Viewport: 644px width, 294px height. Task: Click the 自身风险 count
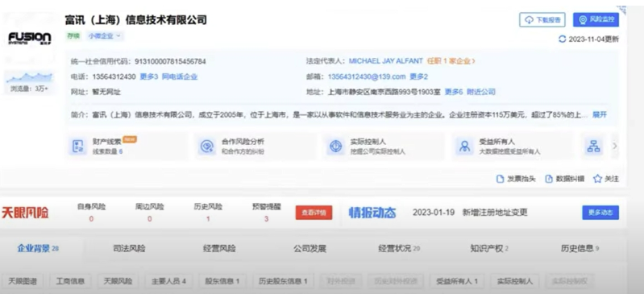91,219
